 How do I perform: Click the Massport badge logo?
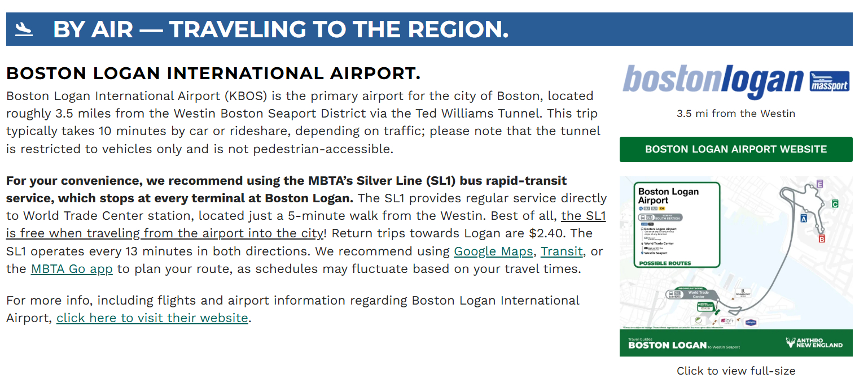tap(829, 81)
